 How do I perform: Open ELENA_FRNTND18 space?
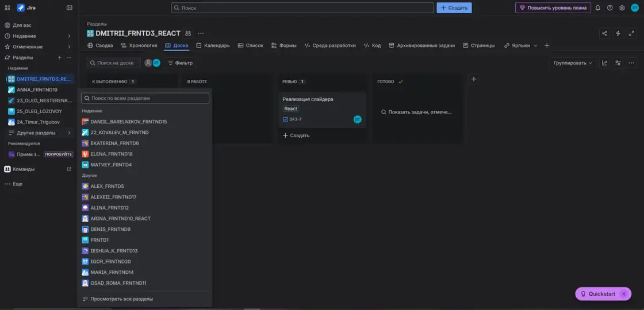point(144,154)
